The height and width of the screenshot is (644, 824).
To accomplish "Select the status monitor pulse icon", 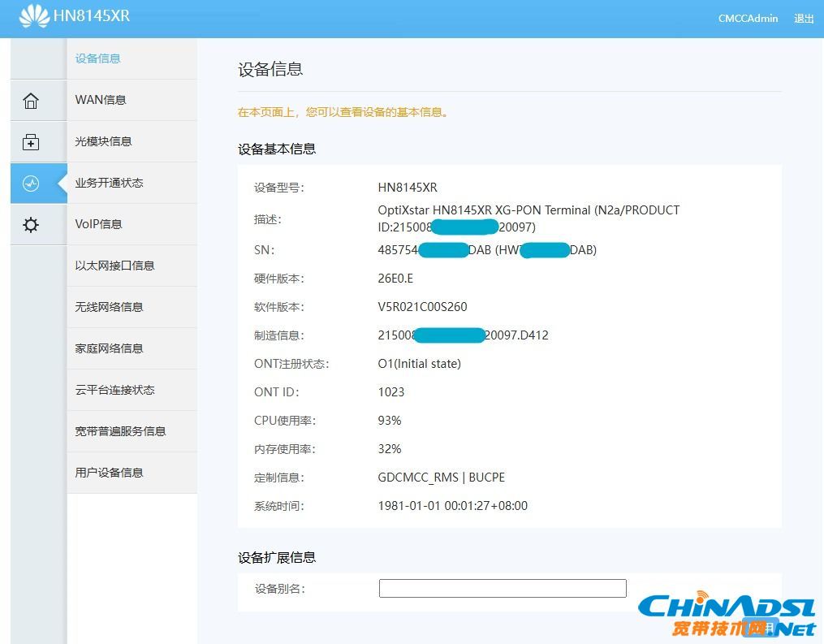I will (31, 183).
